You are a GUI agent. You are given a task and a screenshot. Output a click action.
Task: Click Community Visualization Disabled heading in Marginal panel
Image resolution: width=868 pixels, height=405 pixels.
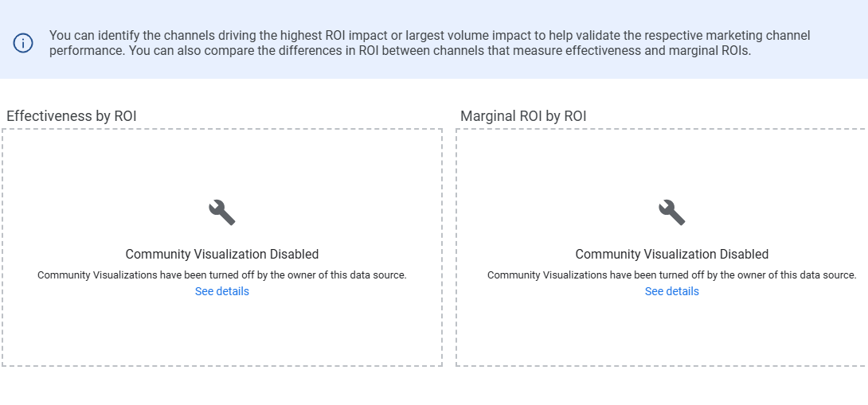point(671,255)
